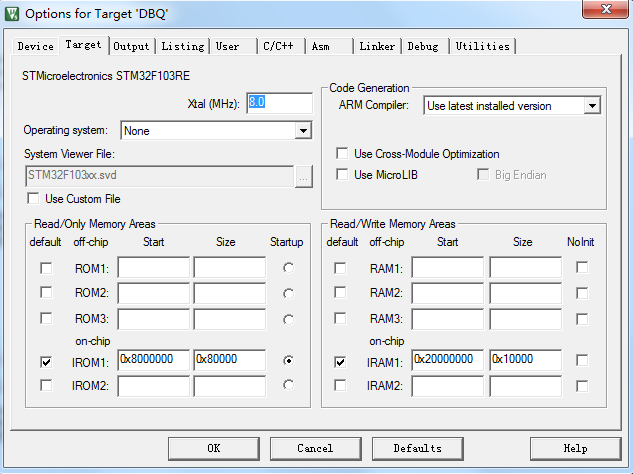Open the User tab

coord(227,46)
